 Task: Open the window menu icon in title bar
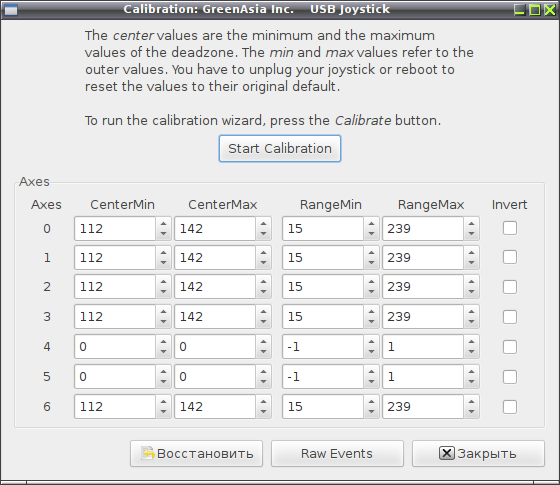pyautogui.click(x=11, y=10)
